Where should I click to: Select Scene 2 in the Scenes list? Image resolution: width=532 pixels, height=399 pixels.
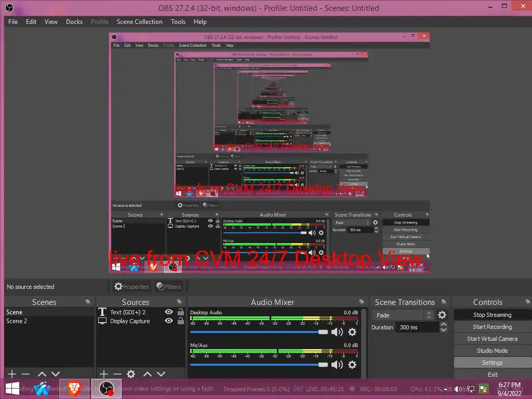(x=49, y=321)
